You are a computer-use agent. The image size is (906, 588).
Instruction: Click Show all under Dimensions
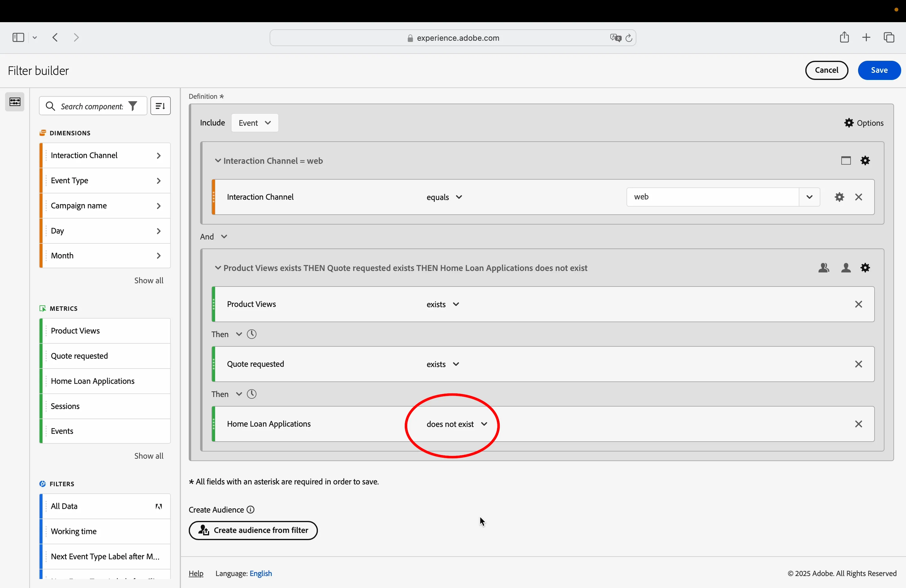(x=149, y=280)
